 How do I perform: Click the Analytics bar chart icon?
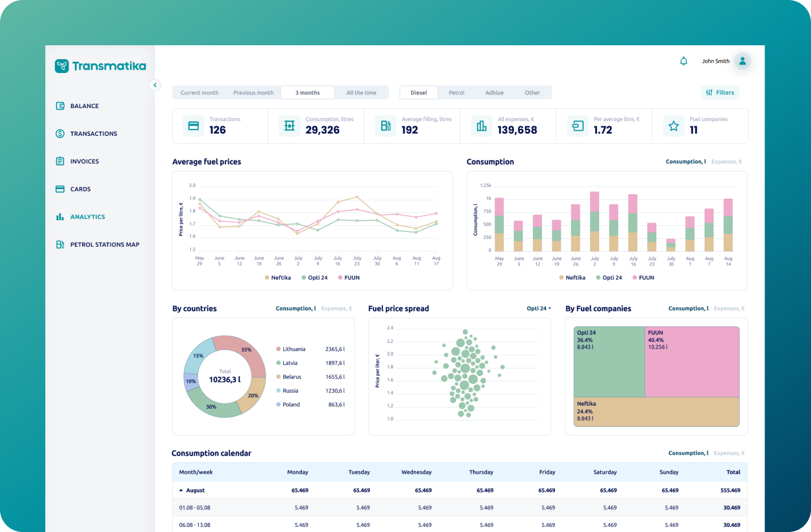pos(60,217)
